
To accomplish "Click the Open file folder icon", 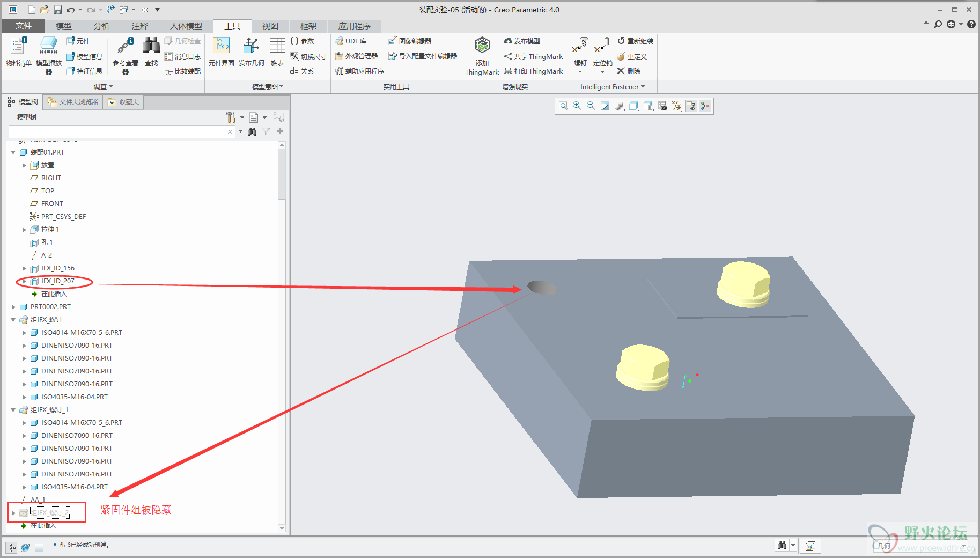I will [x=45, y=10].
